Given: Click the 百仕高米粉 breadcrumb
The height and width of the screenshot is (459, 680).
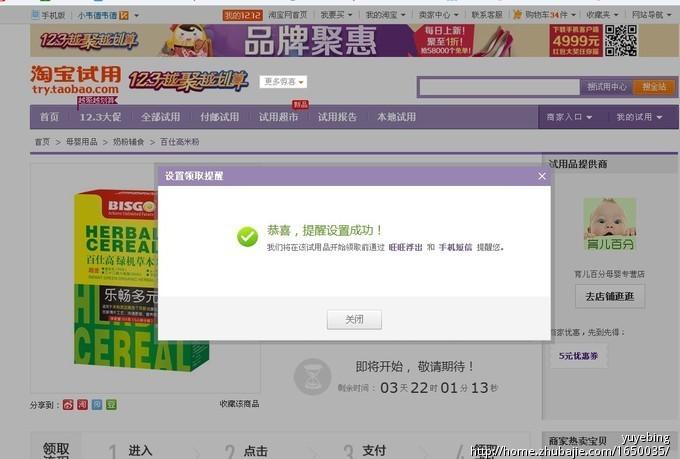Looking at the screenshot, I should pyautogui.click(x=180, y=142).
